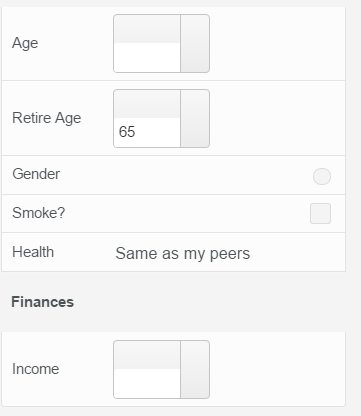Click the Retire Age spinner button
Screen dimensions: 361x416
195,118
